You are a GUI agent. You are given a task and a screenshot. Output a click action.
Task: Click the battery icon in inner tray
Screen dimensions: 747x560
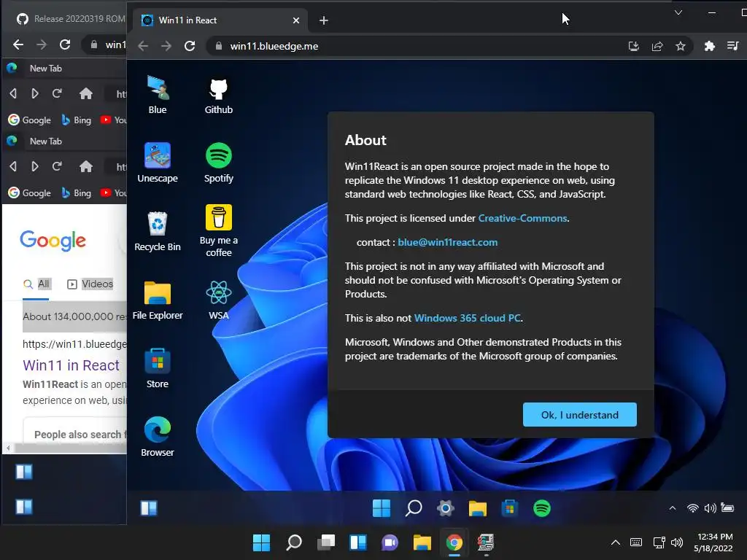pos(727,507)
